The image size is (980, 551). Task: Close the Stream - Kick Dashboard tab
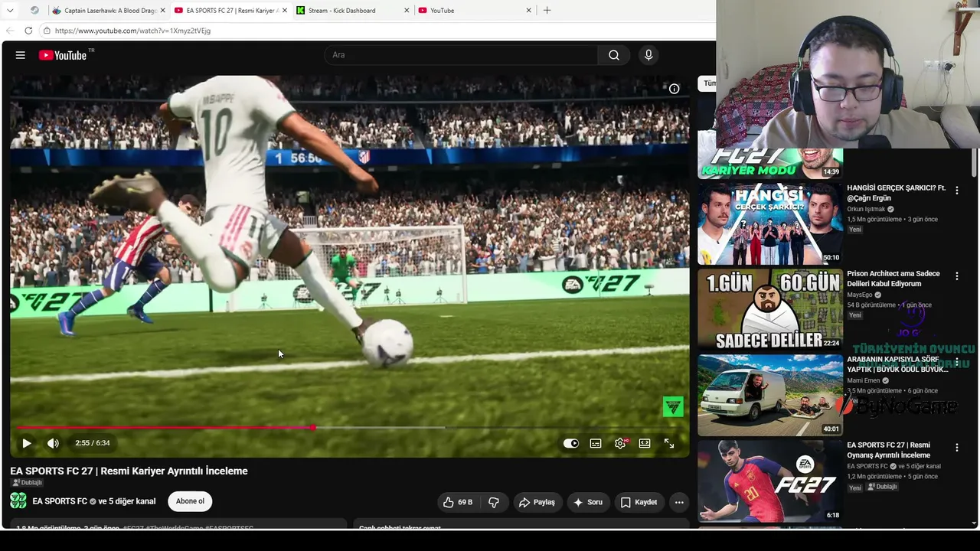(x=407, y=11)
